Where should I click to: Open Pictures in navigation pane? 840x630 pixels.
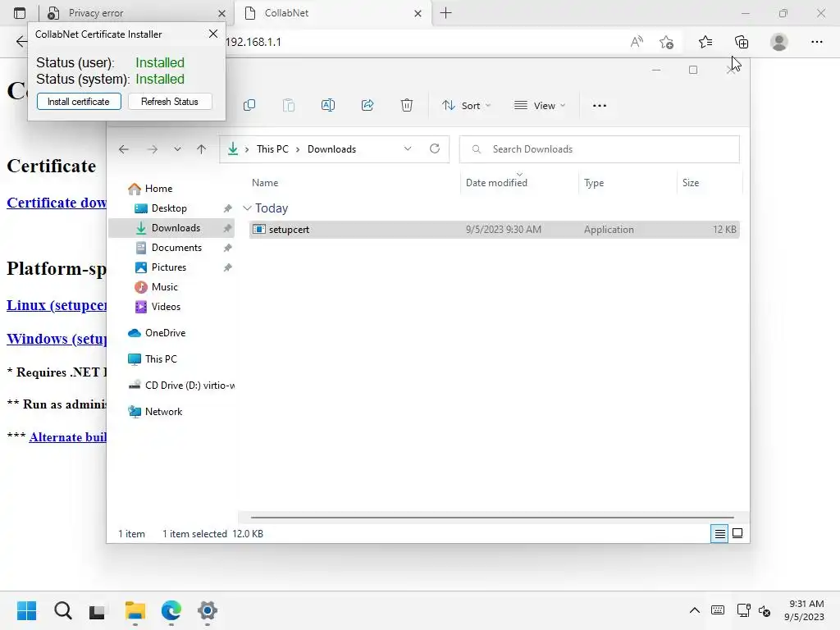coord(161,267)
